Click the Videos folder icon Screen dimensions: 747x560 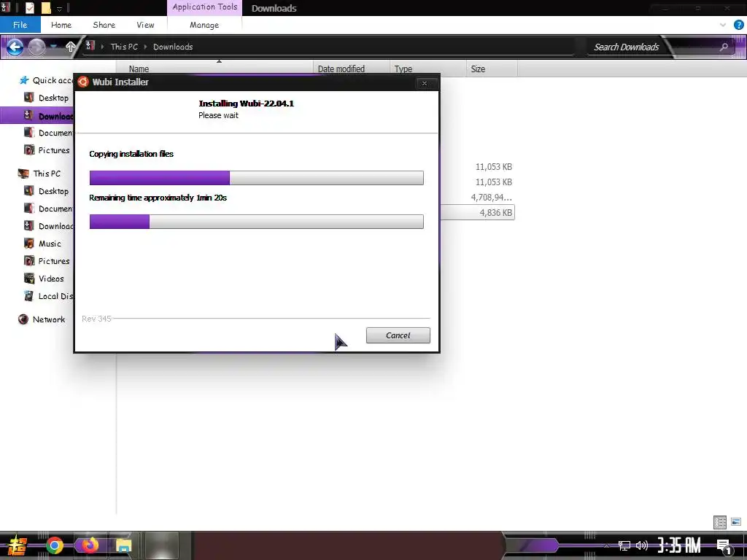[29, 279]
